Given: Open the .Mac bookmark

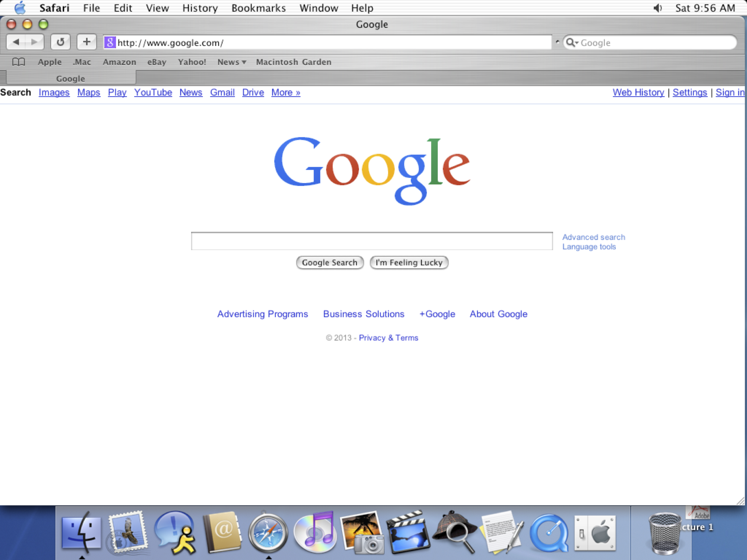Looking at the screenshot, I should pos(82,62).
